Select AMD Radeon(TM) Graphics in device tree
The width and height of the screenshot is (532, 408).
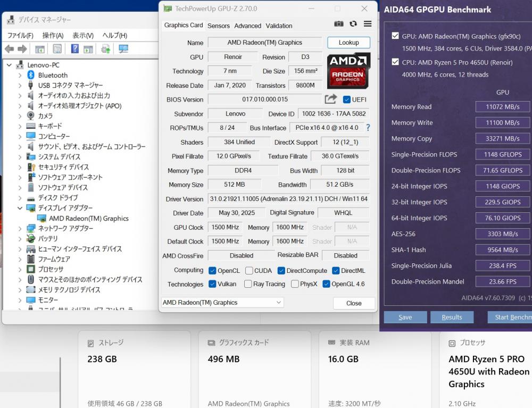[x=88, y=219]
